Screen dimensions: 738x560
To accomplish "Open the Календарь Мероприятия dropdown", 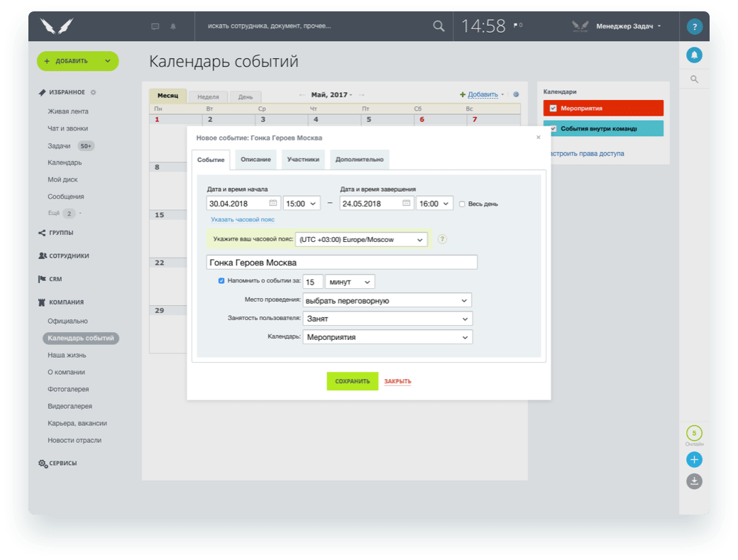I will pyautogui.click(x=387, y=337).
